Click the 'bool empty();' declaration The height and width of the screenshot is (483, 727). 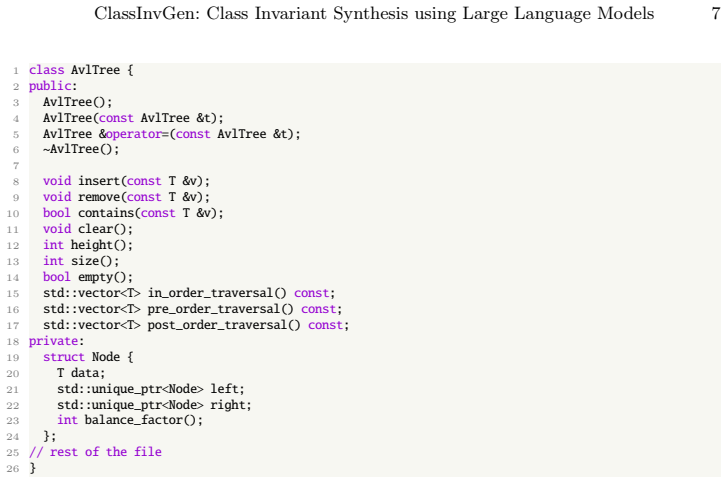click(x=88, y=277)
